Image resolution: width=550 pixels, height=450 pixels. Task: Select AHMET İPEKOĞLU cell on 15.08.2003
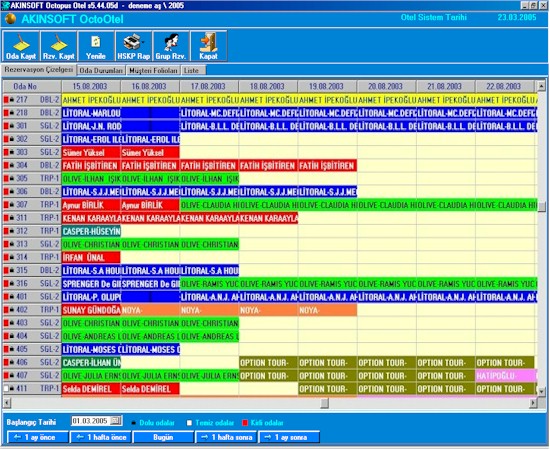(91, 100)
